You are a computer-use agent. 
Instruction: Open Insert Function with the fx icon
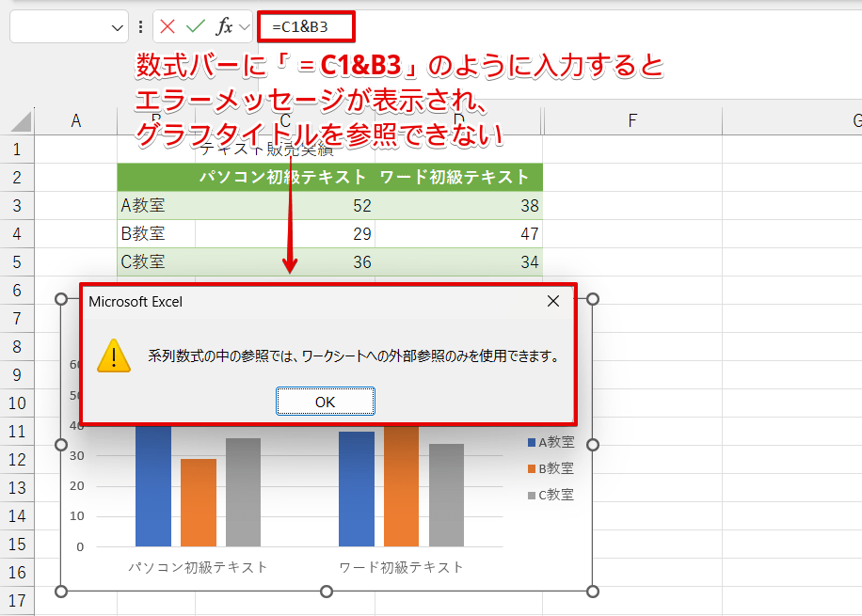pyautogui.click(x=224, y=26)
